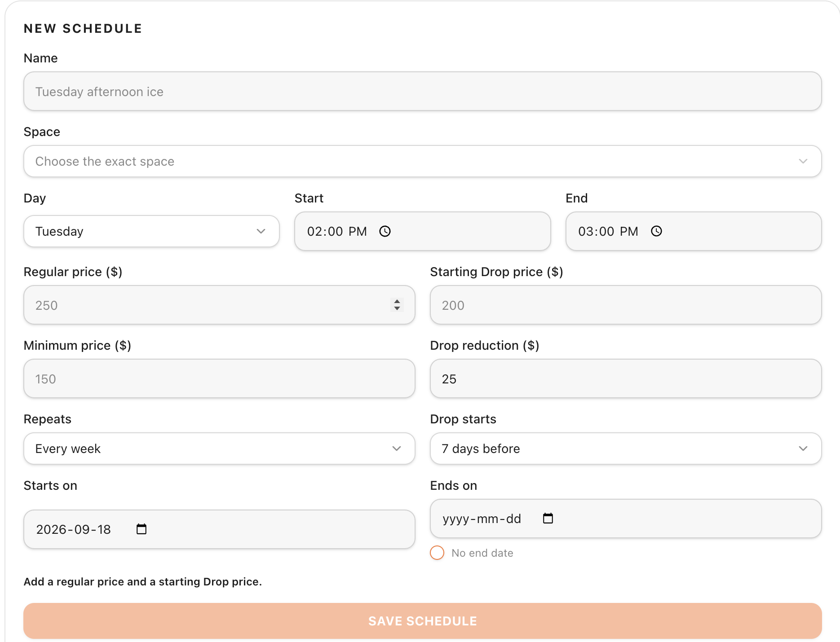Click the 'Regular price ($)' label

pyautogui.click(x=73, y=272)
